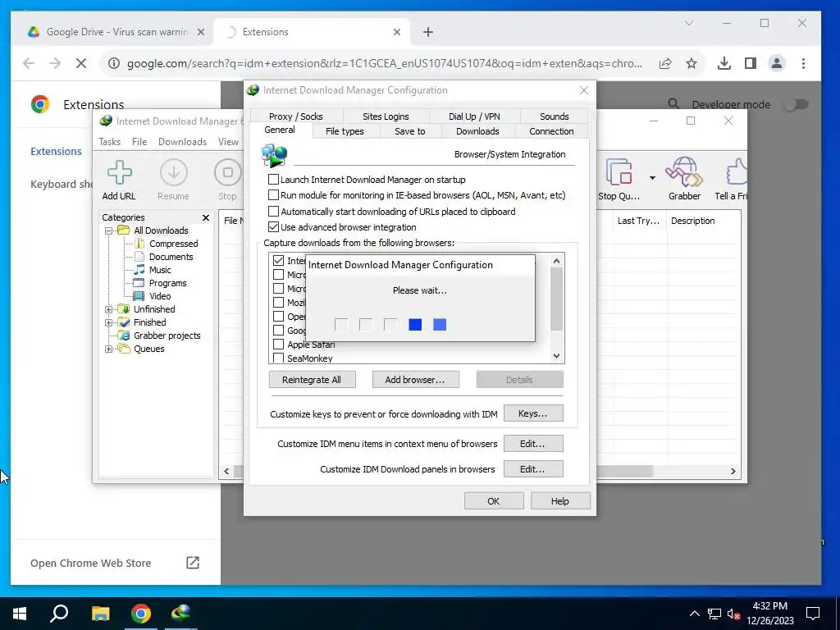Click the Stop toolbar icon in IDM

(227, 180)
